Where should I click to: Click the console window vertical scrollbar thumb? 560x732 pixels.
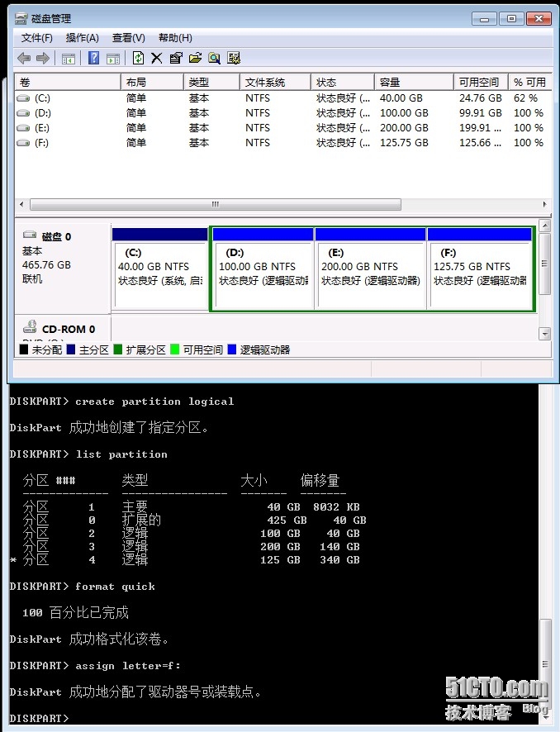pos(544,663)
